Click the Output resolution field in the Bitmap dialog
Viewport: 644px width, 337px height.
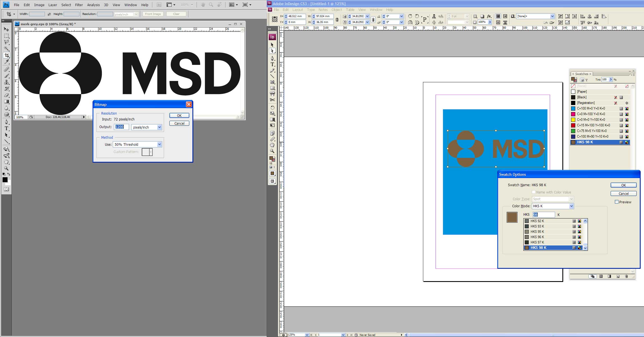121,127
